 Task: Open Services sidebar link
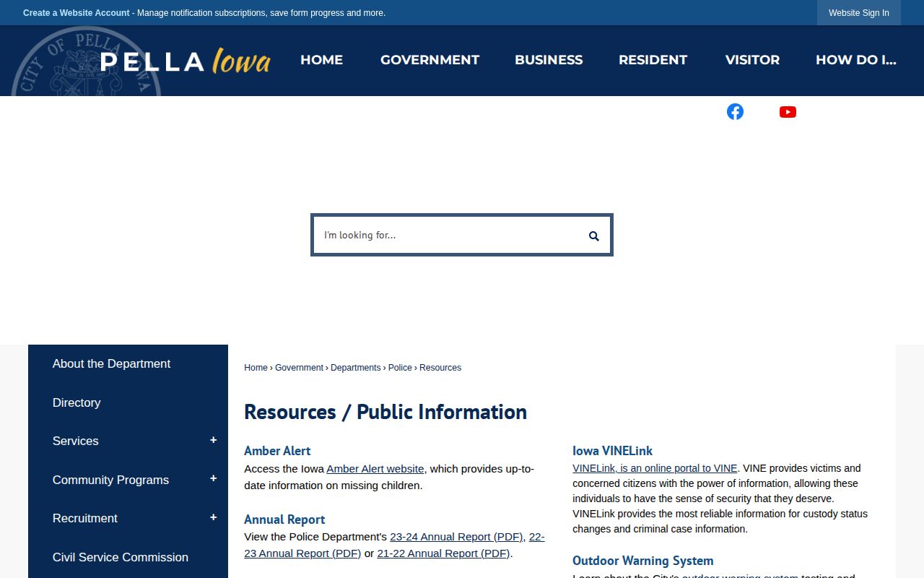click(x=76, y=441)
